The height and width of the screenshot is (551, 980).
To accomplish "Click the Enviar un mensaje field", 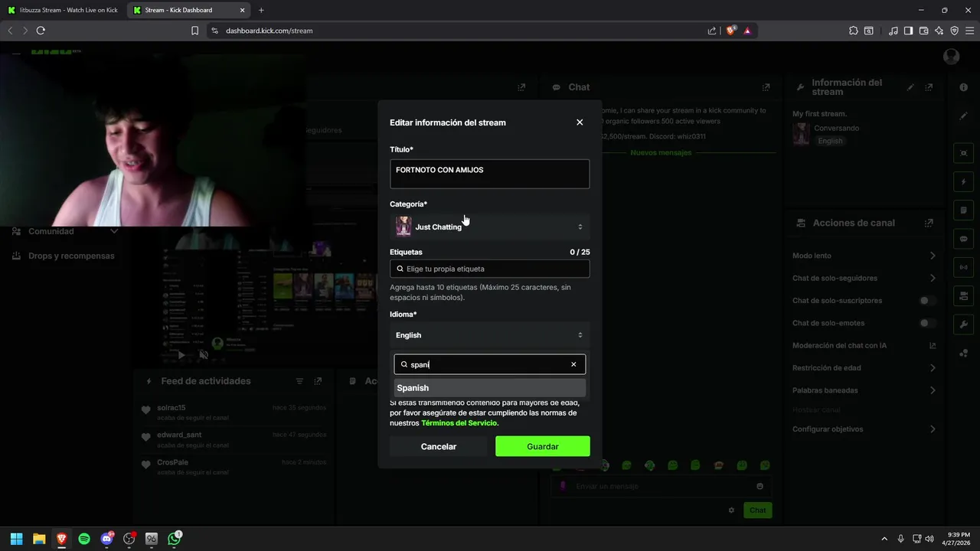I will (x=661, y=486).
